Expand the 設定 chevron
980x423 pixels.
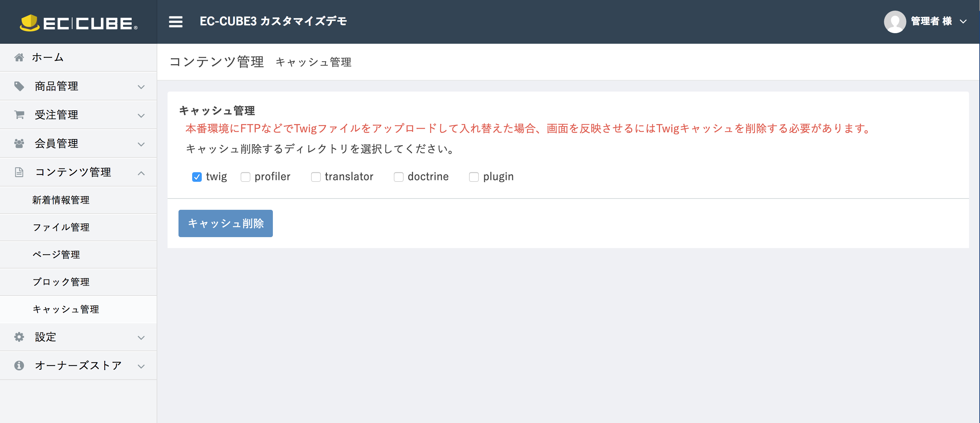[141, 338]
